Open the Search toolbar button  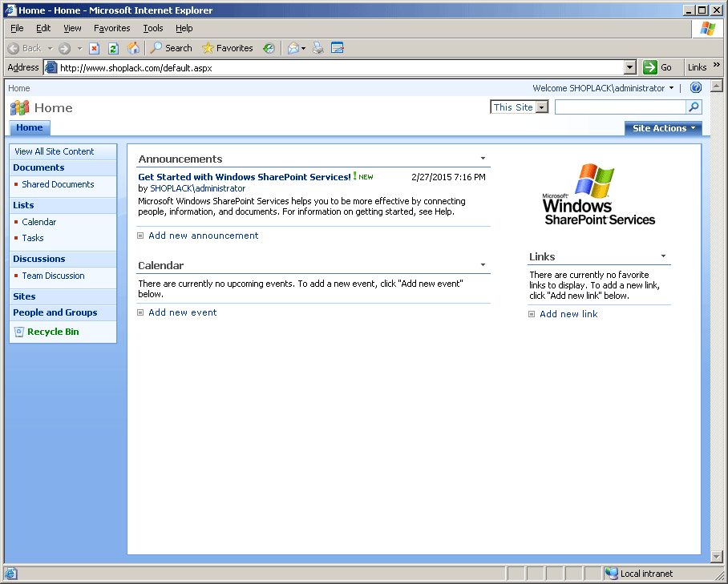pos(171,48)
